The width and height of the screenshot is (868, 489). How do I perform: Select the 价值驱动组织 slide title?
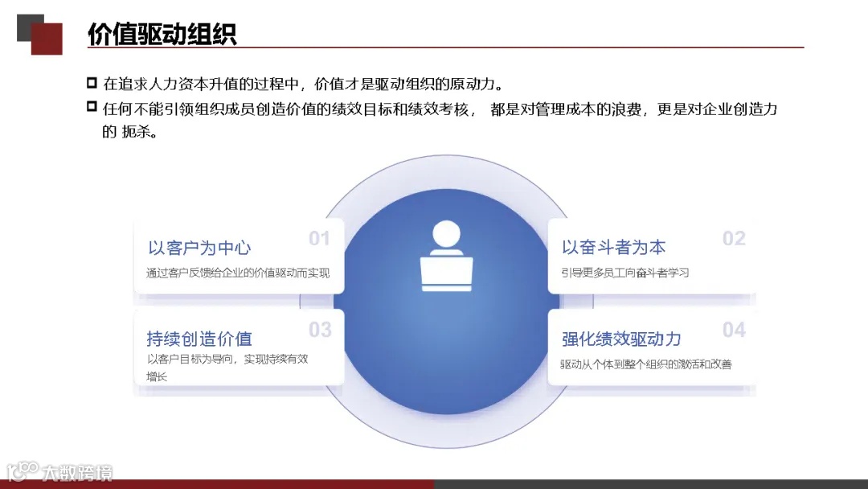pos(164,34)
